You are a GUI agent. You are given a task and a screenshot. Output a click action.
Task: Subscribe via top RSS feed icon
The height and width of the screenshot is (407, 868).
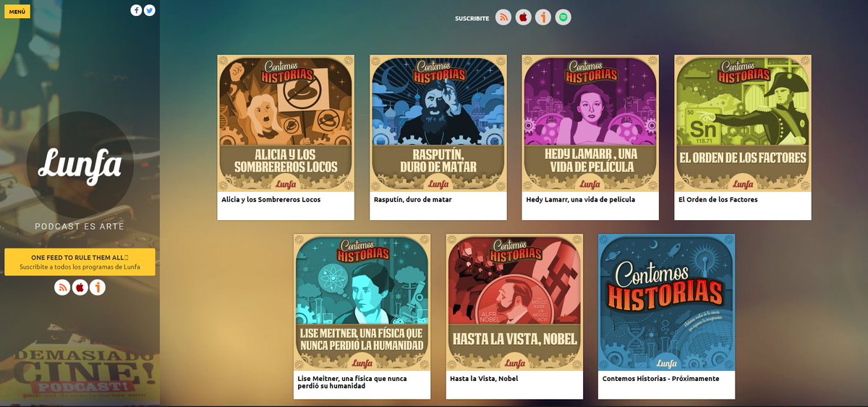tap(503, 17)
